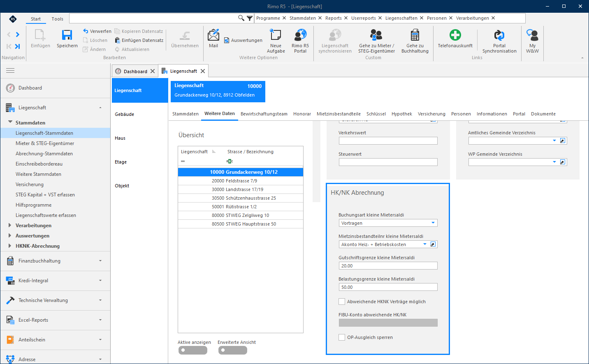Click Einfügen Datensatz icon
Viewport: 589px width, 364px height.
pyautogui.click(x=117, y=40)
